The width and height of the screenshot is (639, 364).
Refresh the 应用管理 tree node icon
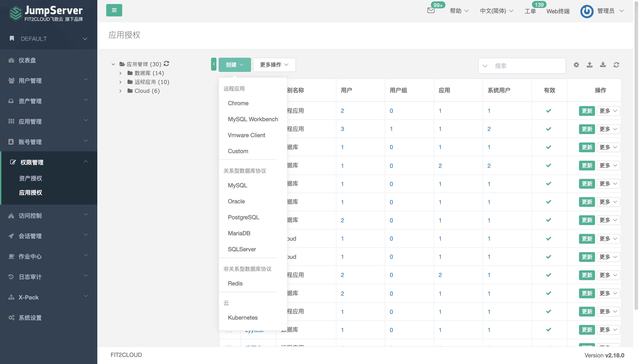[167, 64]
